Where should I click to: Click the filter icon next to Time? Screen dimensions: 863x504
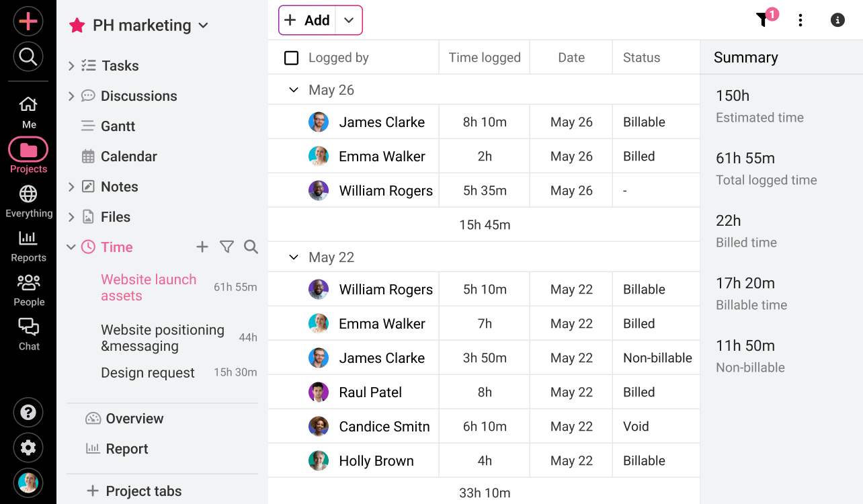[227, 247]
